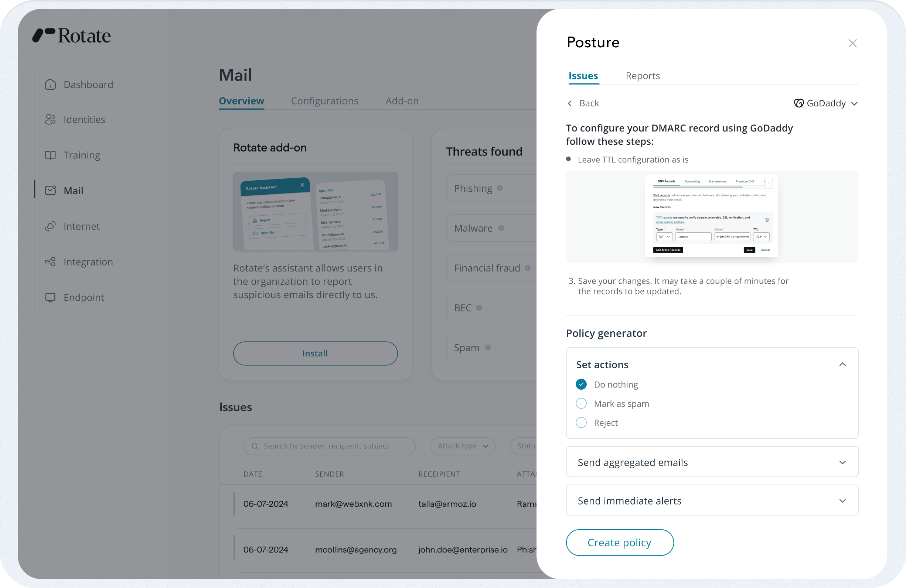This screenshot has width=906, height=588.
Task: Expand Send aggregated emails section
Action: coord(712,462)
